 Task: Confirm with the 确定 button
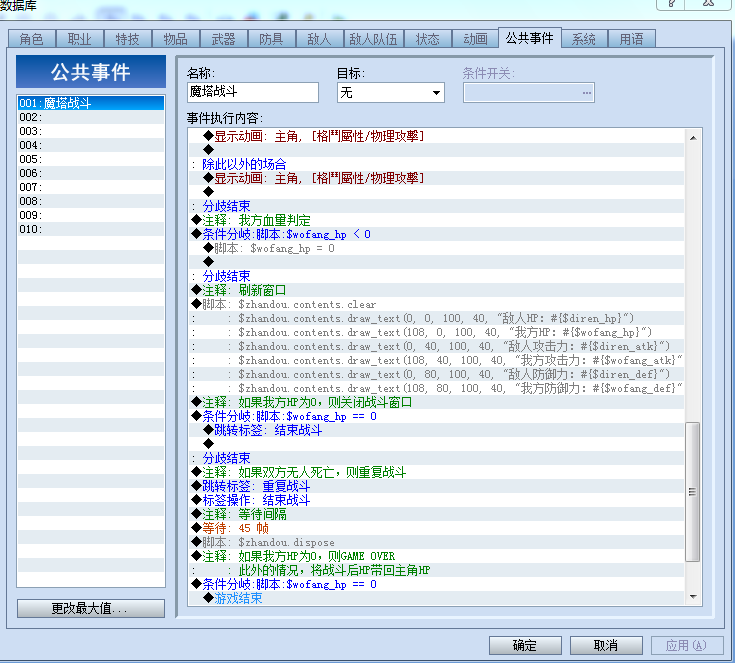pyautogui.click(x=525, y=646)
